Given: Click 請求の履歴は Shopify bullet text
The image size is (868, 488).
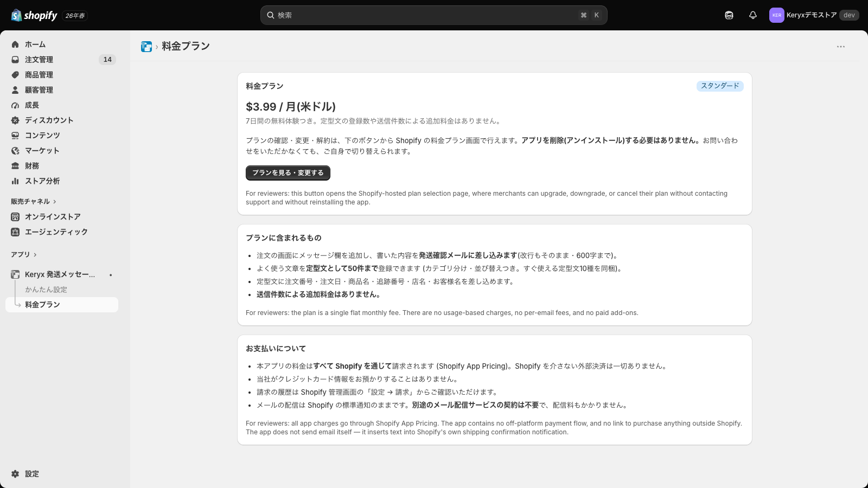Looking at the screenshot, I should pos(378,392).
